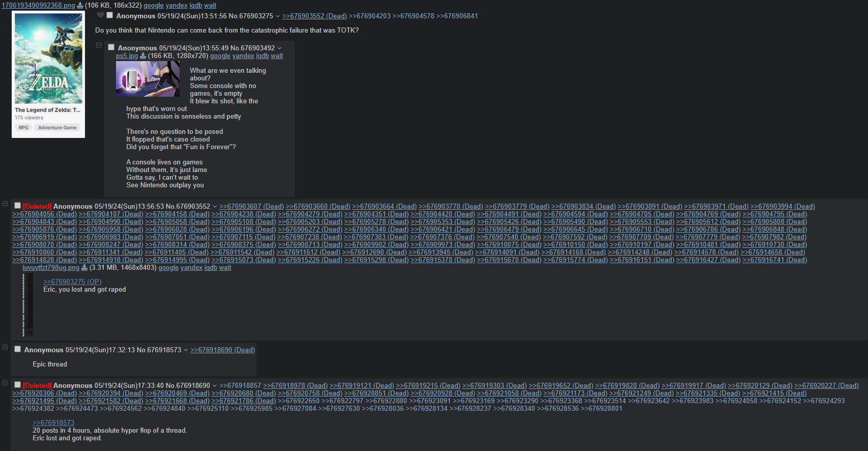Screen dimensions: 868x451
Task: Click the text '175 viewers' on the card
Action: pos(29,118)
